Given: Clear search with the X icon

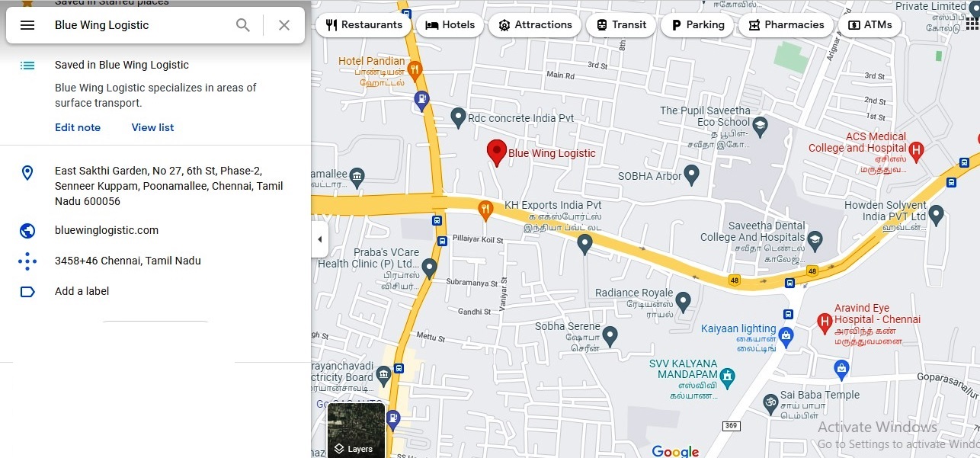Looking at the screenshot, I should click(284, 25).
